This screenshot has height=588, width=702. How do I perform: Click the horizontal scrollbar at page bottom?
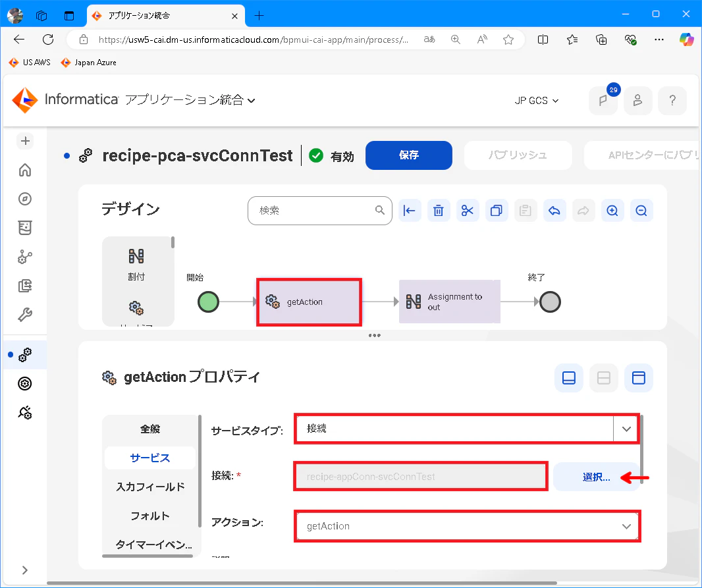(302, 583)
